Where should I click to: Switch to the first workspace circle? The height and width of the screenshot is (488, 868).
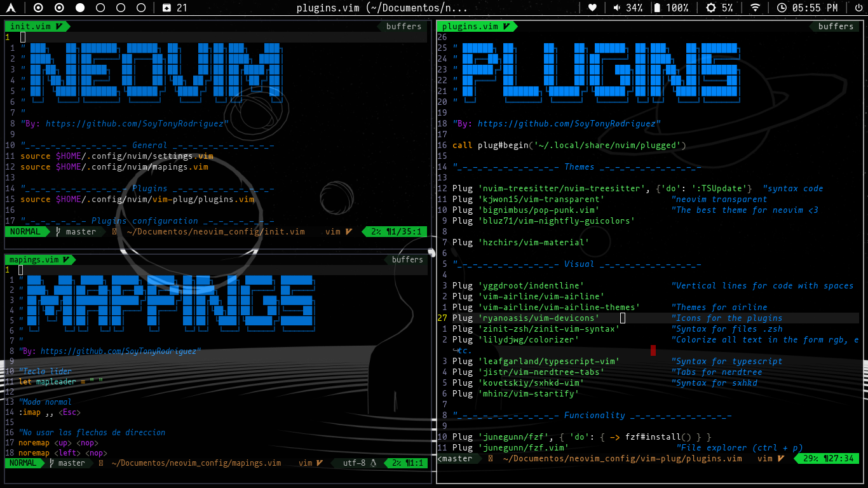pyautogui.click(x=38, y=8)
